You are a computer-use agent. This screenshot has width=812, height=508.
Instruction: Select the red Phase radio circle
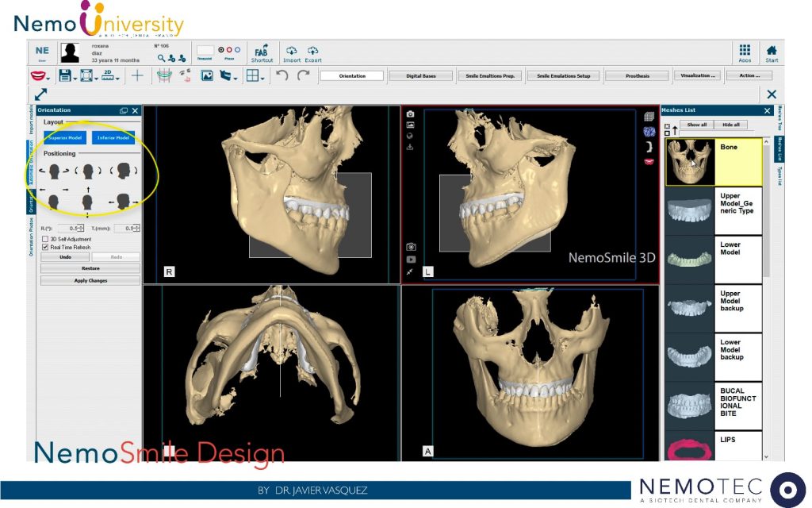[229, 50]
